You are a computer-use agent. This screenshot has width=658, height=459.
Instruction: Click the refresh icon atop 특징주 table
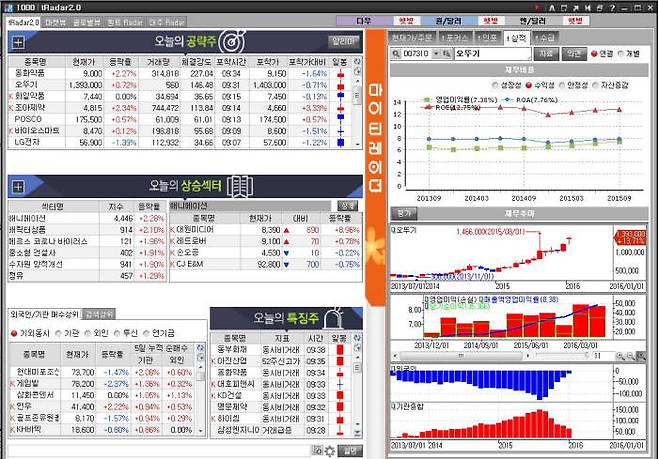click(x=357, y=338)
